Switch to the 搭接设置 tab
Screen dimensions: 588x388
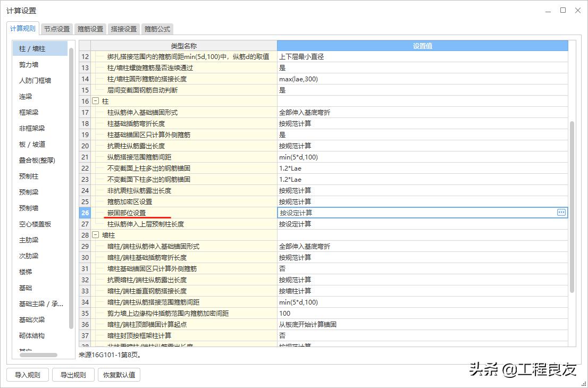coord(123,29)
